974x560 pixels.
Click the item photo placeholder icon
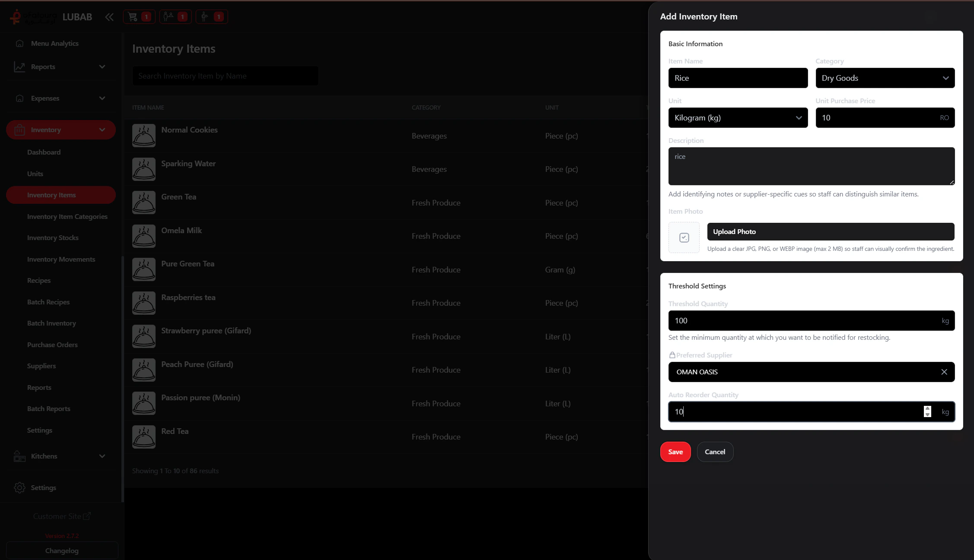(x=684, y=237)
